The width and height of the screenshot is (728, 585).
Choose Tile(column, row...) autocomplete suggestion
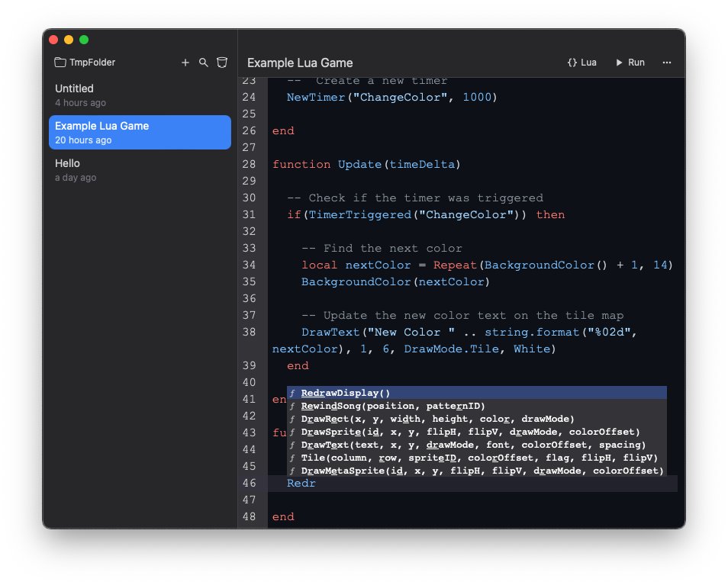point(476,458)
